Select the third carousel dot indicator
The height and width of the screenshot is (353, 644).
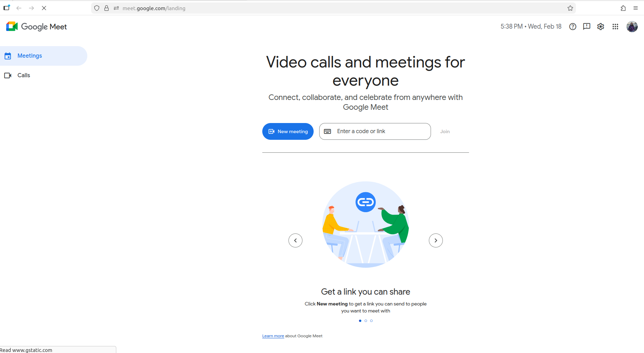[x=371, y=320]
